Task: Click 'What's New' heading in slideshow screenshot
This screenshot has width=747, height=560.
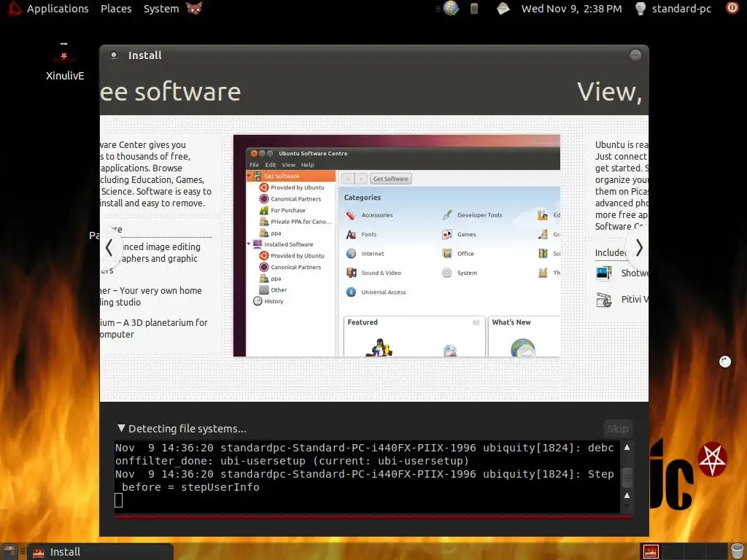Action: (511, 322)
